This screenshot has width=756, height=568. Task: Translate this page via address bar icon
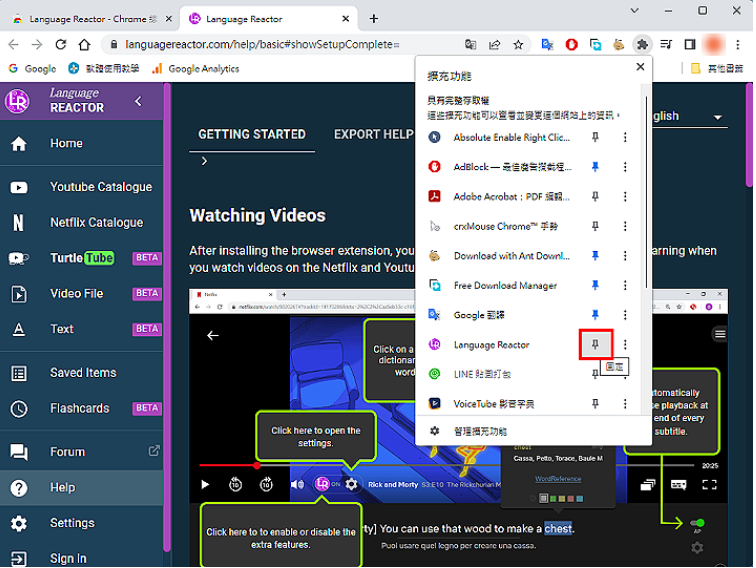pos(471,44)
